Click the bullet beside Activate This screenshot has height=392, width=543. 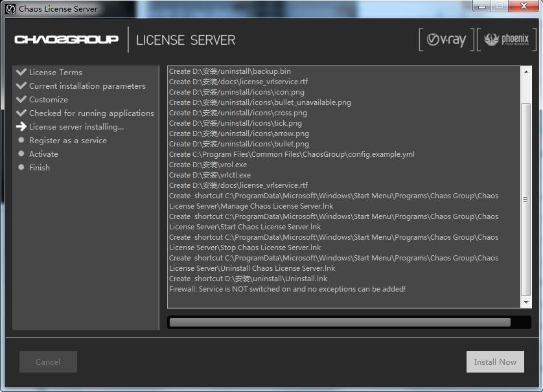pyautogui.click(x=21, y=154)
